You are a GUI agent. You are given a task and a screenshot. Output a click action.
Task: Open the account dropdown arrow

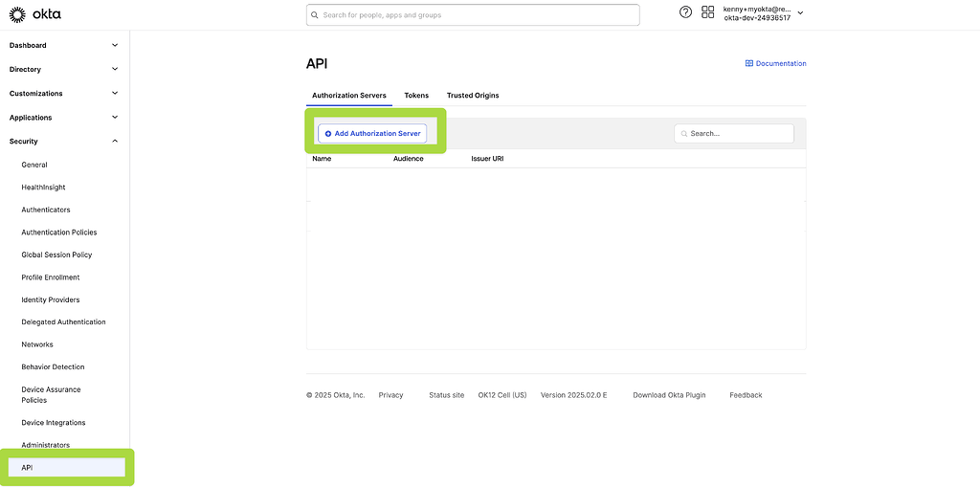801,13
